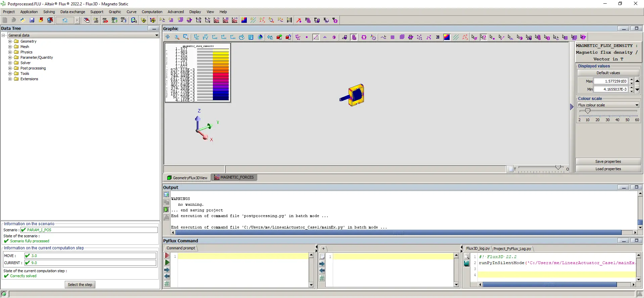
Task: Click the colour scale slider handle
Action: coord(588,111)
